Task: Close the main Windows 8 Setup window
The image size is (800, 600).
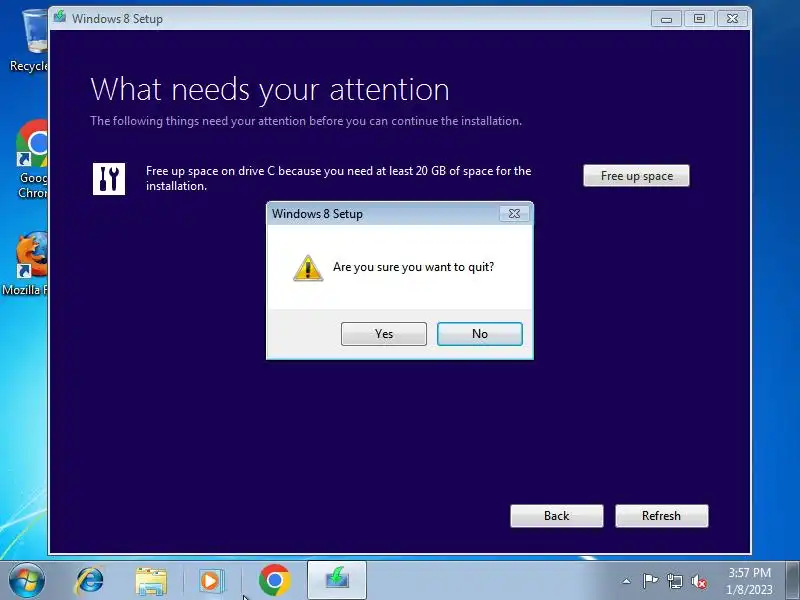Action: 732,19
